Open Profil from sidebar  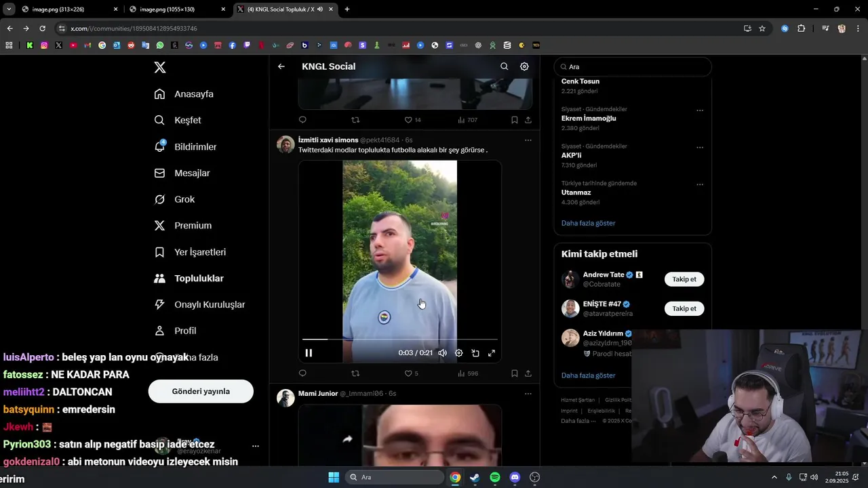click(175, 331)
